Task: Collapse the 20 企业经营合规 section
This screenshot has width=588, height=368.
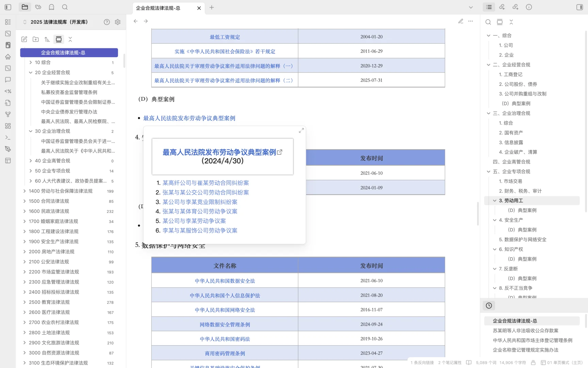Action: (x=30, y=72)
